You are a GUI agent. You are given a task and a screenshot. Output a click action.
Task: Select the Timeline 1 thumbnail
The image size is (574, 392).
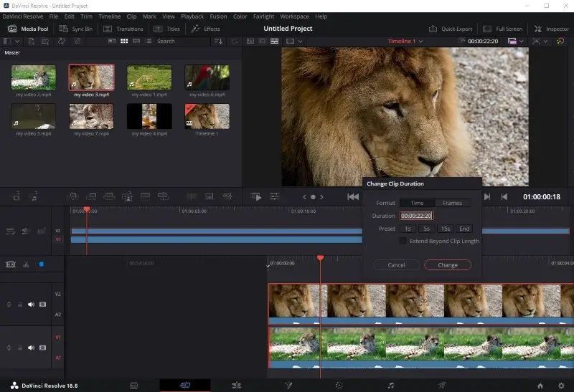coord(207,116)
